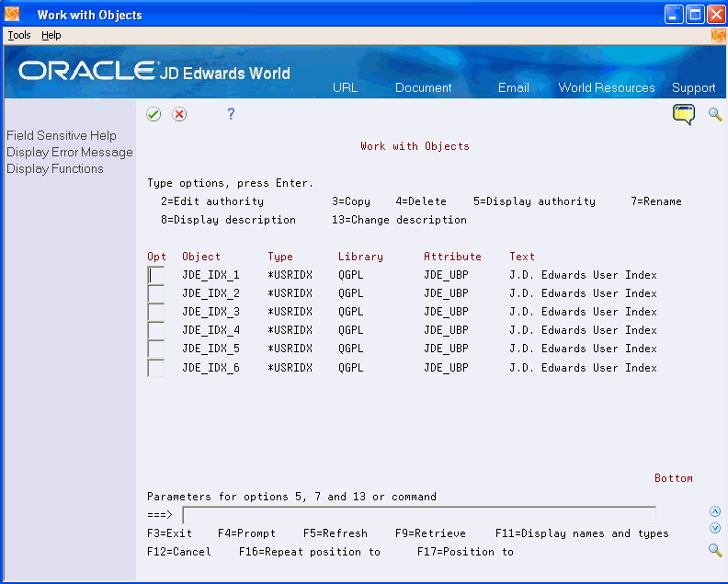Click the scroll down arrow icon
Screen dimensions: 728x584
(x=715, y=528)
